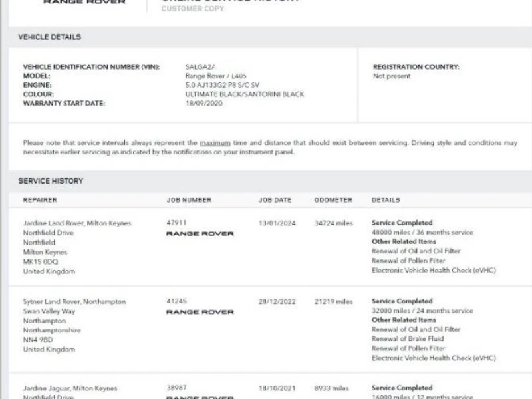Viewport: 532px width, 399px height.
Task: Select job date '18/10/2021'
Action: point(277,388)
